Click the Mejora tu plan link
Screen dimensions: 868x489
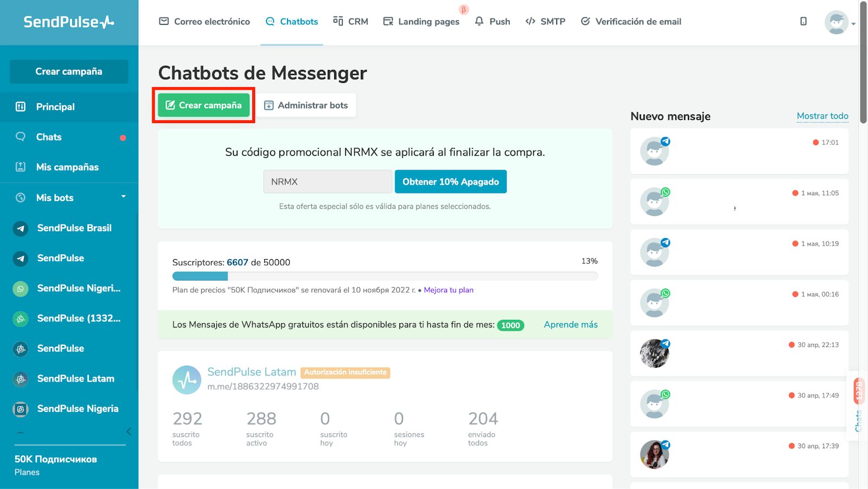click(449, 290)
